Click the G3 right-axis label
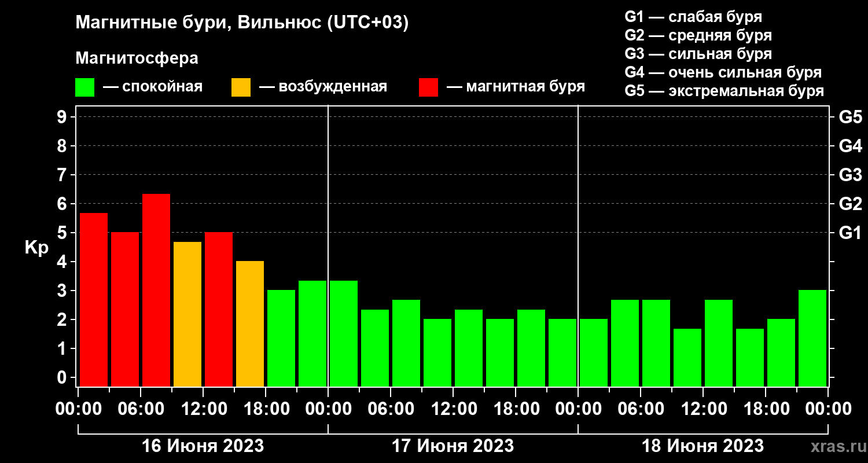The image size is (868, 463). (x=851, y=175)
